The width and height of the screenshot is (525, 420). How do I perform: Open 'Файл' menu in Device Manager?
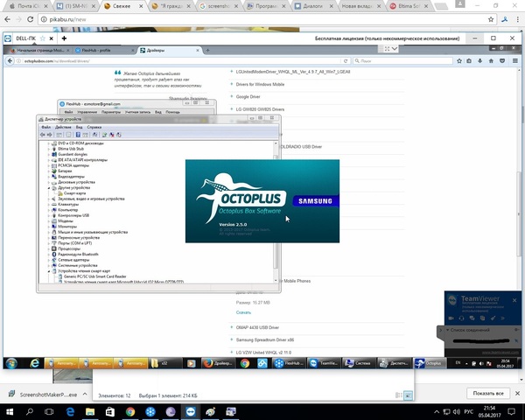(45, 127)
